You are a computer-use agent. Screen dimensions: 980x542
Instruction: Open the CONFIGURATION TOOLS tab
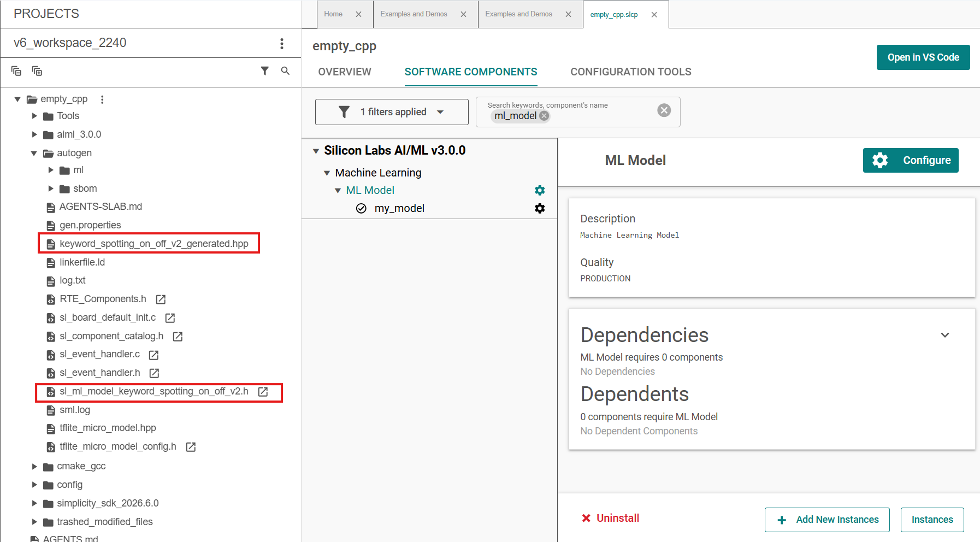pyautogui.click(x=631, y=72)
